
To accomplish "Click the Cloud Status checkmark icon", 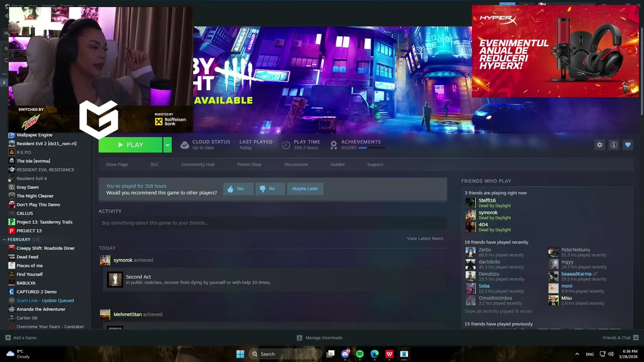I will [x=185, y=145].
